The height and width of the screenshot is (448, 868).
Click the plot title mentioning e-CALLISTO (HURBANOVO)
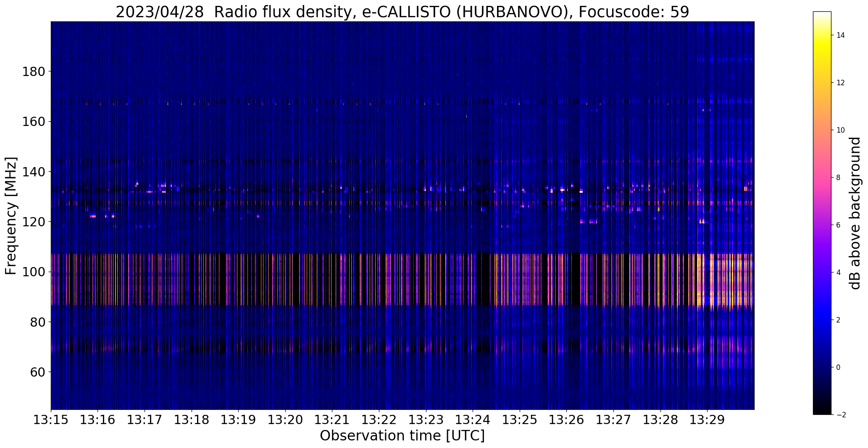click(402, 12)
